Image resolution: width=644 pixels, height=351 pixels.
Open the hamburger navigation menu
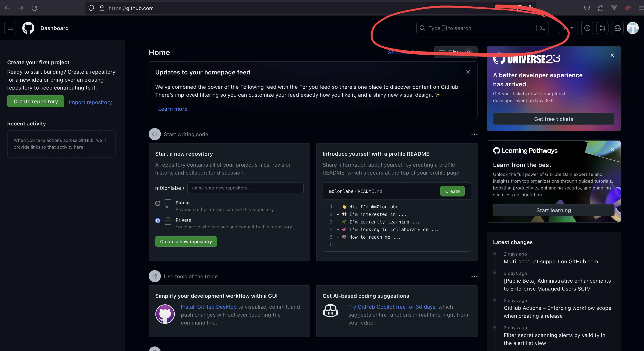(10, 28)
